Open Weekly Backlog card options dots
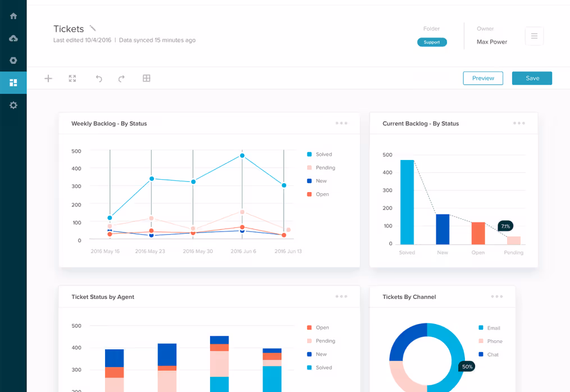570x392 pixels. point(341,124)
